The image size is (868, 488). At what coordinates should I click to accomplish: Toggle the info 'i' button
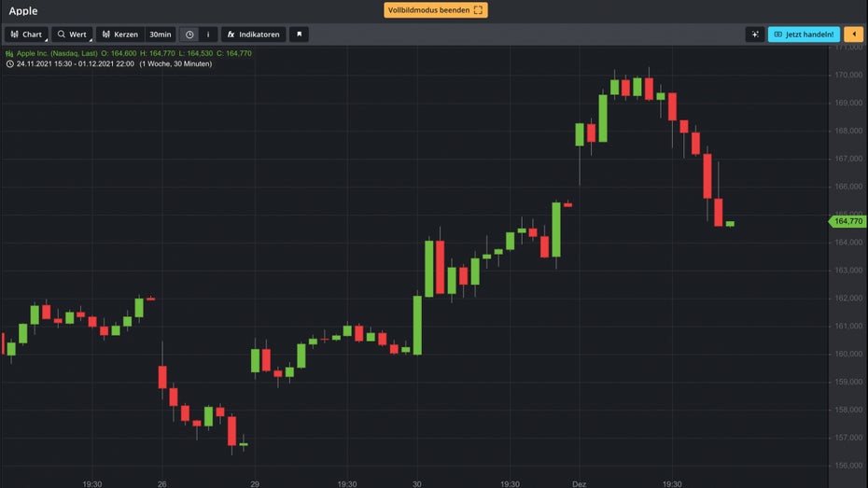pos(207,35)
